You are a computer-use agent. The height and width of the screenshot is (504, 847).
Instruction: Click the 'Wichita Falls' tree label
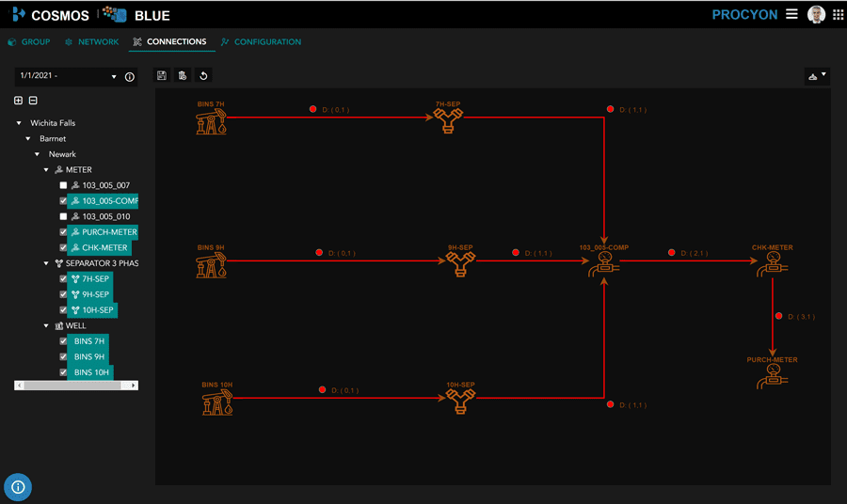click(x=53, y=123)
